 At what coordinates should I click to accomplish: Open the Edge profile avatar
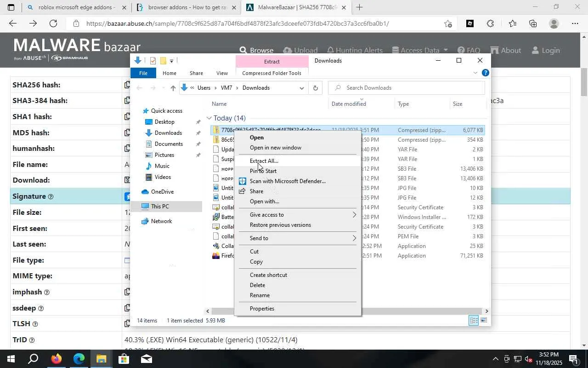[x=554, y=23]
